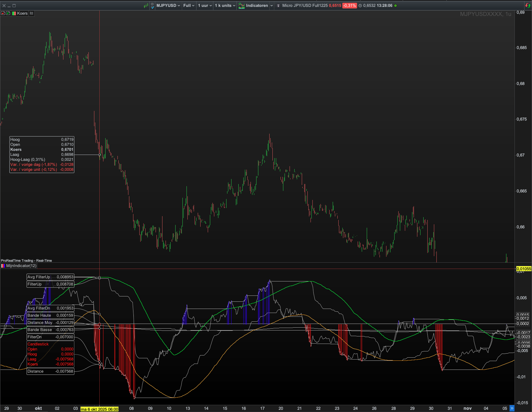This screenshot has height=412, width=532.
Task: Click the Hoog 0,6719 row in price tooltip
Action: [x=42, y=140]
